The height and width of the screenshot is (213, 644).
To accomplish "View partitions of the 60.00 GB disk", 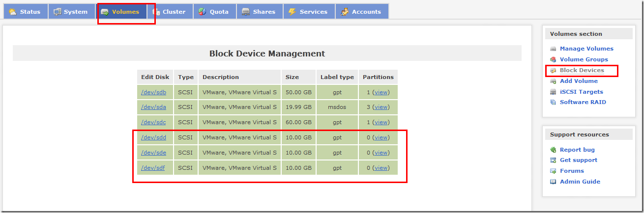I will tap(381, 122).
